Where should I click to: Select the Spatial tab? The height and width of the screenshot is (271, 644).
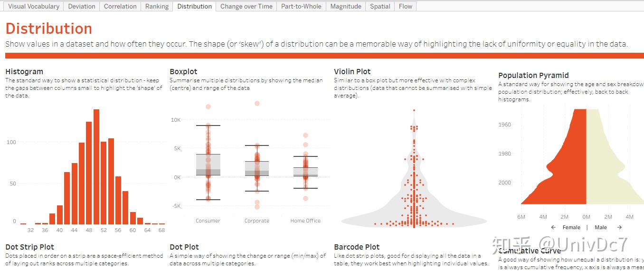pos(380,6)
